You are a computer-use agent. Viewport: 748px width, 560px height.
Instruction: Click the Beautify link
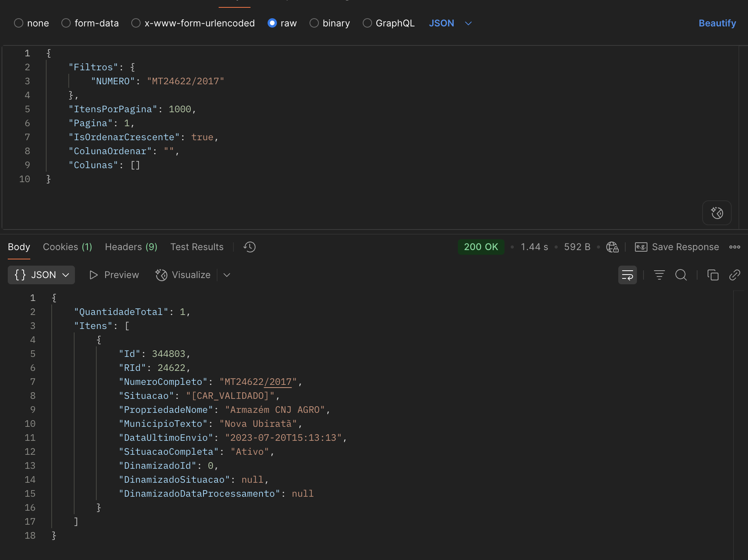[x=717, y=23]
